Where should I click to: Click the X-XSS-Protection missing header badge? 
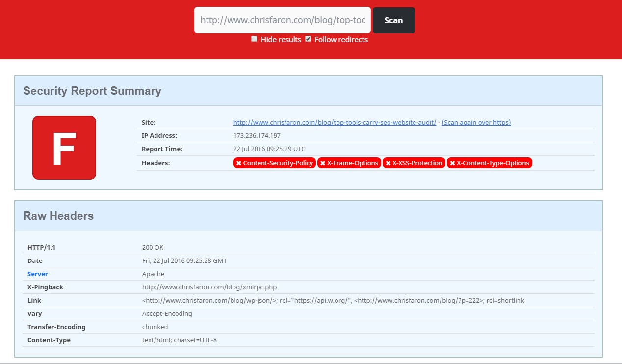click(x=414, y=163)
